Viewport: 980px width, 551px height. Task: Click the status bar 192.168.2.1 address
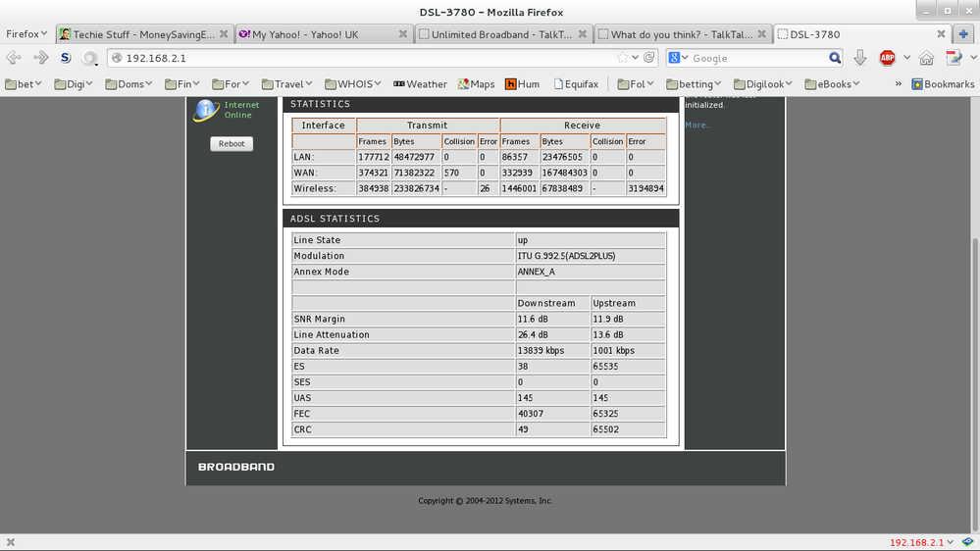(x=917, y=542)
